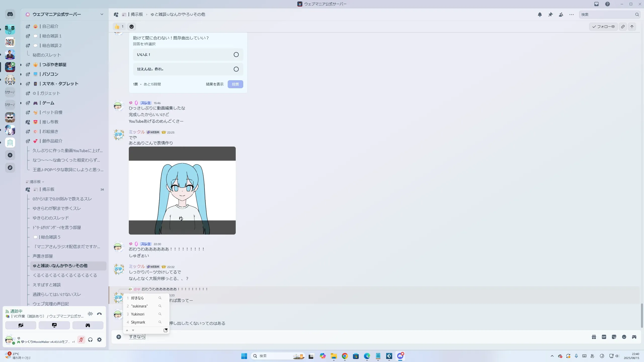
Task: Choose IME candidate 好きなら
Action: 137,298
